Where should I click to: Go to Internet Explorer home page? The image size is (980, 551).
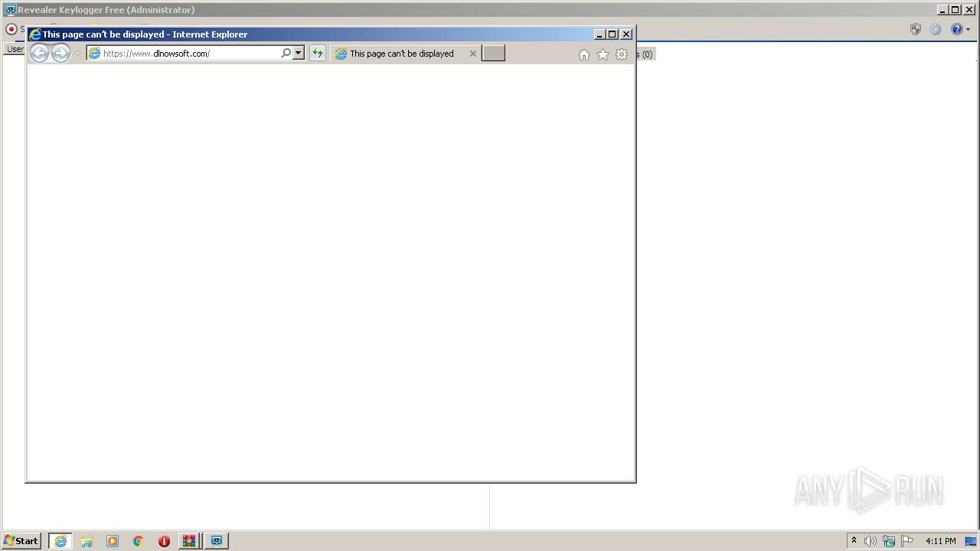coord(584,54)
